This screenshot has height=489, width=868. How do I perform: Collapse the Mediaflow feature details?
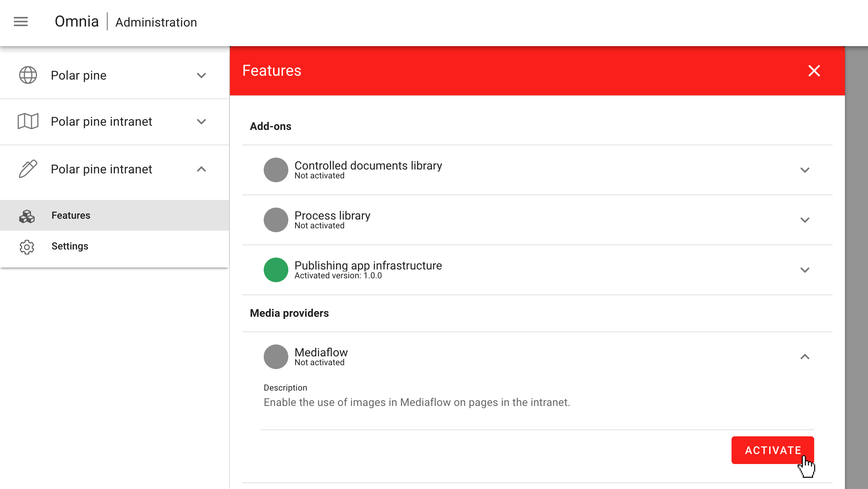[805, 357]
